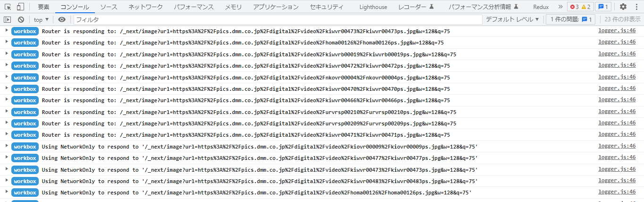
Task: Select the NetworkOnly message for kiwvr00473ps.jpg
Action: [260, 169]
